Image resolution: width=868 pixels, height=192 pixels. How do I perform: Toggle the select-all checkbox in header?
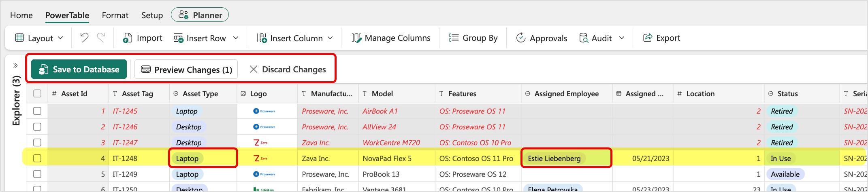click(x=37, y=94)
